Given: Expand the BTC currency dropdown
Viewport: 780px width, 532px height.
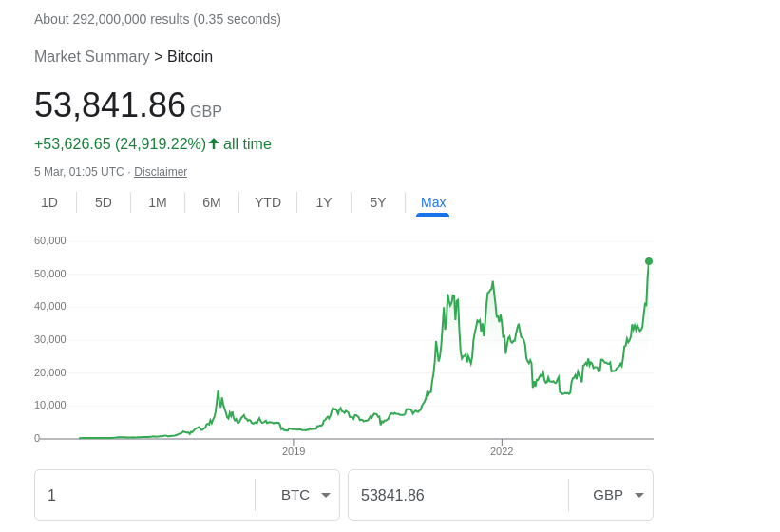Looking at the screenshot, I should pos(297,495).
